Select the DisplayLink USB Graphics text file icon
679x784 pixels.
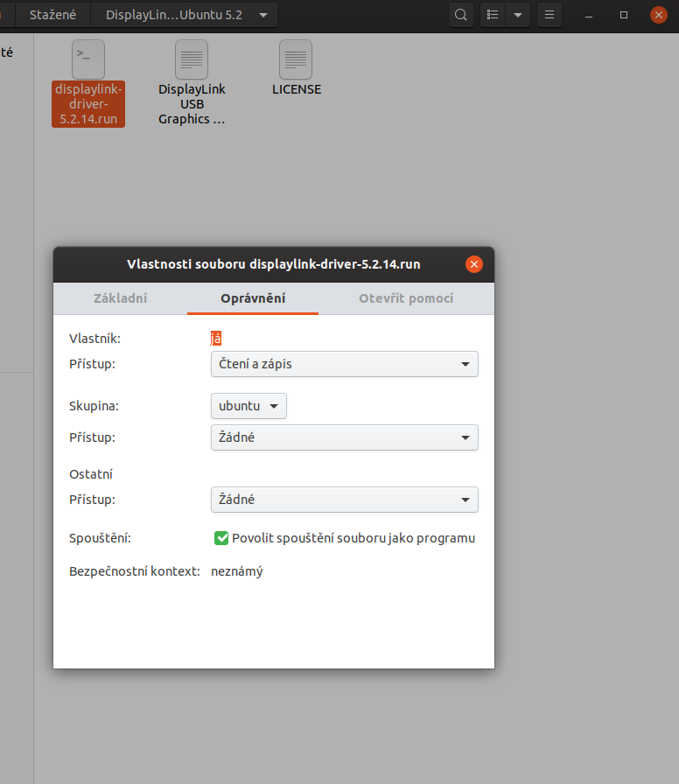(x=192, y=60)
